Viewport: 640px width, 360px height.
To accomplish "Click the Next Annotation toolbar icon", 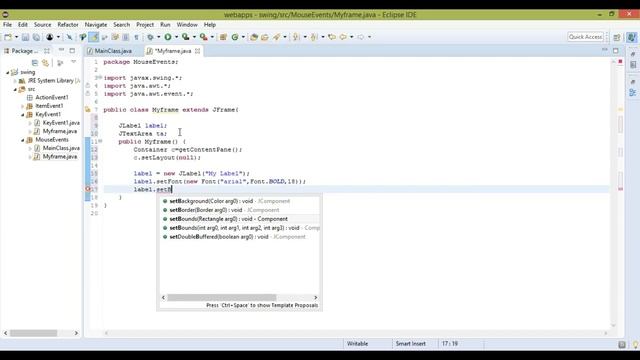I will tap(296, 37).
